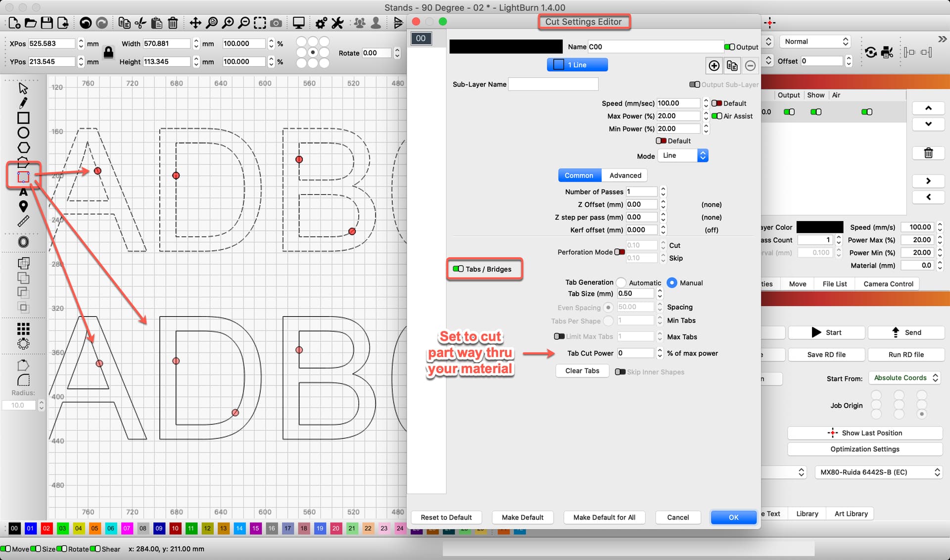This screenshot has width=950, height=560.
Task: Zoom in on the workspace
Action: tap(228, 23)
